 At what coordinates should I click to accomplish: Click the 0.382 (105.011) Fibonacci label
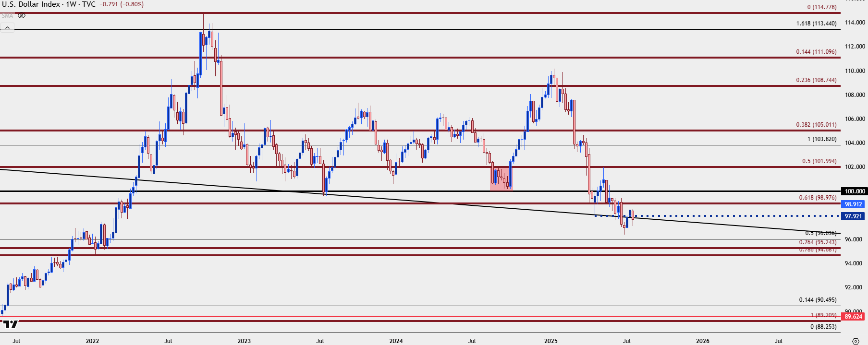[x=816, y=125]
